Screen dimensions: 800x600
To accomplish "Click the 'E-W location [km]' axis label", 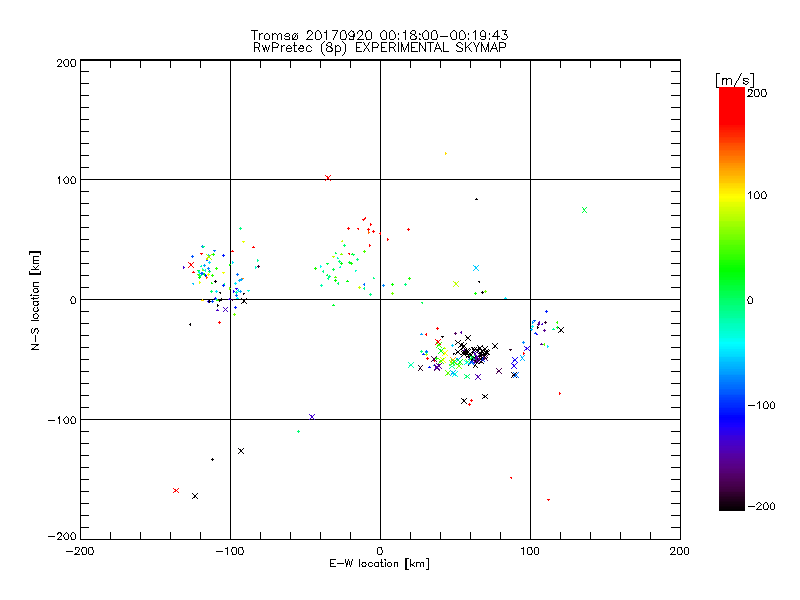I will (x=379, y=563).
